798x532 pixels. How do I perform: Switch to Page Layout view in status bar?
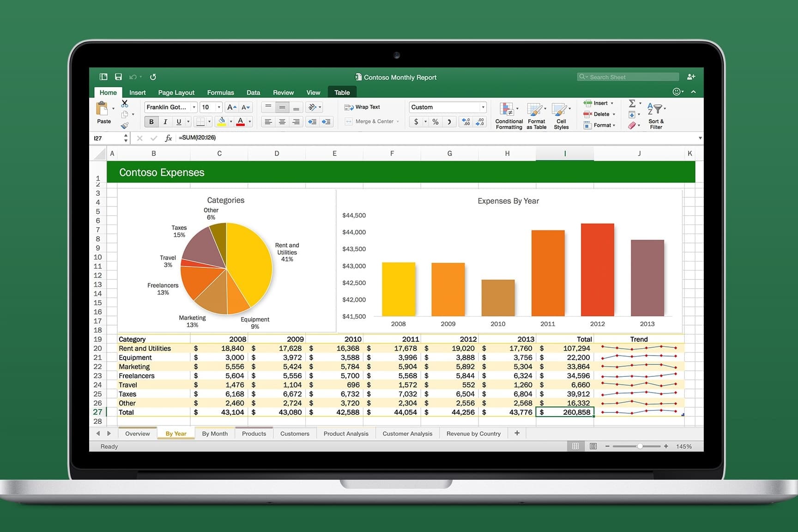pos(593,446)
